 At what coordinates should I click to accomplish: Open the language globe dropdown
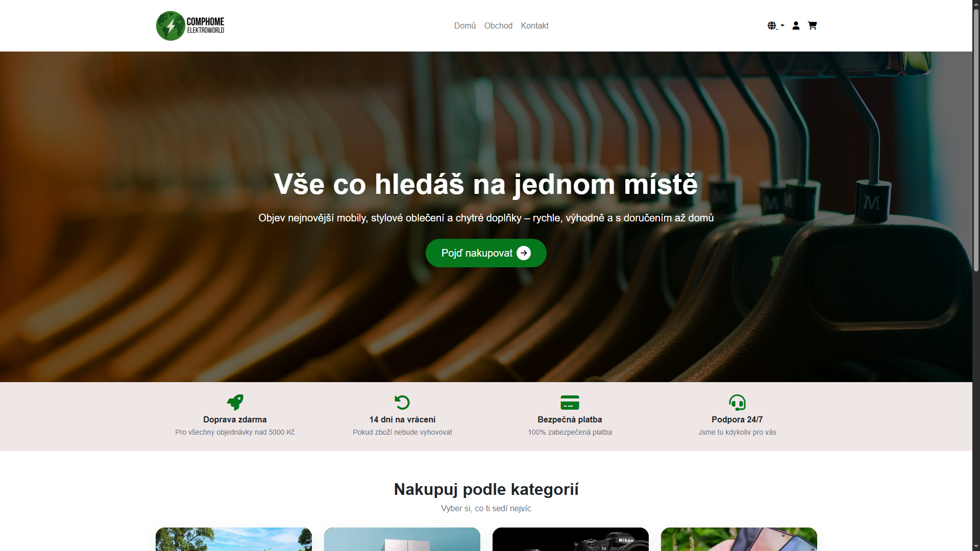[775, 26]
